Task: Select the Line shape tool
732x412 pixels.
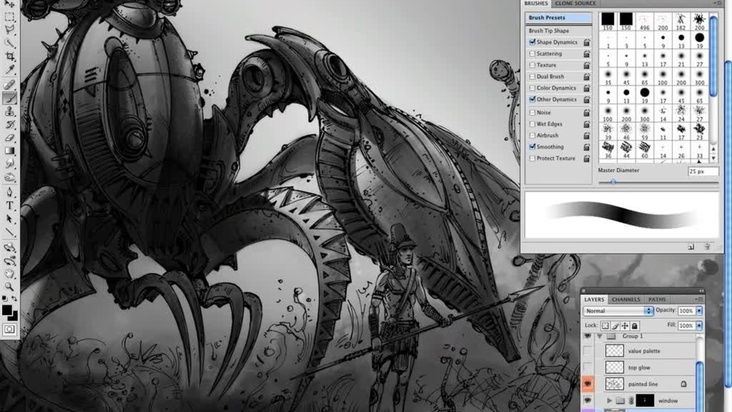Action: click(9, 232)
